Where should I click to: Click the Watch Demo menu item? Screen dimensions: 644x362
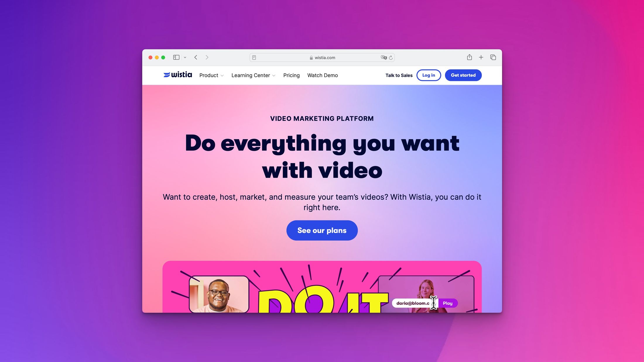[x=323, y=75]
